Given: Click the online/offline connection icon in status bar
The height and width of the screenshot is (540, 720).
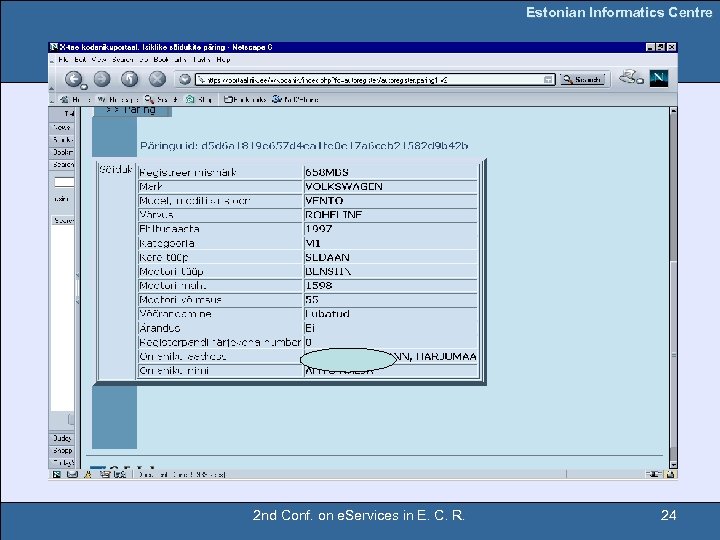Looking at the screenshot, I should [x=653, y=474].
